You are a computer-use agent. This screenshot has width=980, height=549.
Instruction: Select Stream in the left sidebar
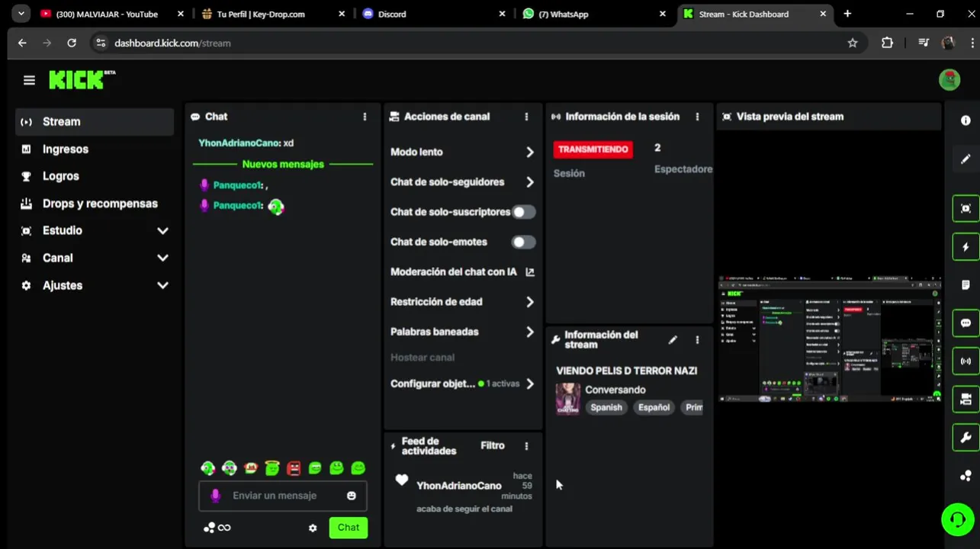(95, 122)
